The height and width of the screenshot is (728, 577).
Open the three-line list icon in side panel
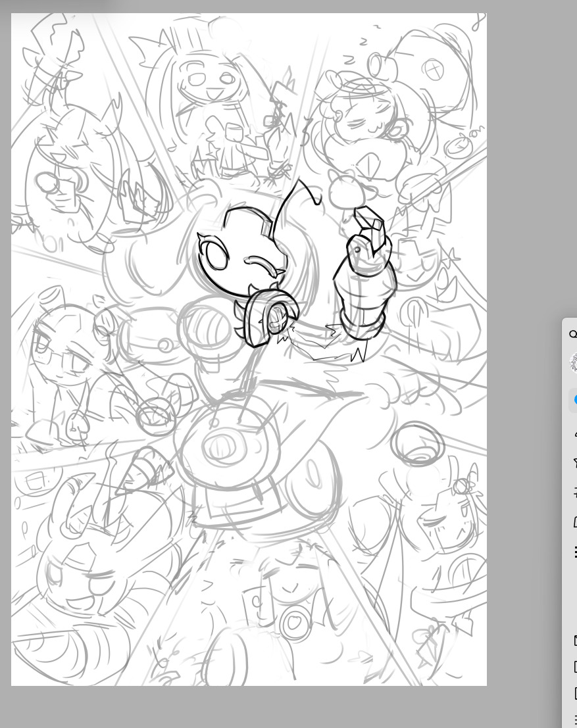tap(574, 552)
